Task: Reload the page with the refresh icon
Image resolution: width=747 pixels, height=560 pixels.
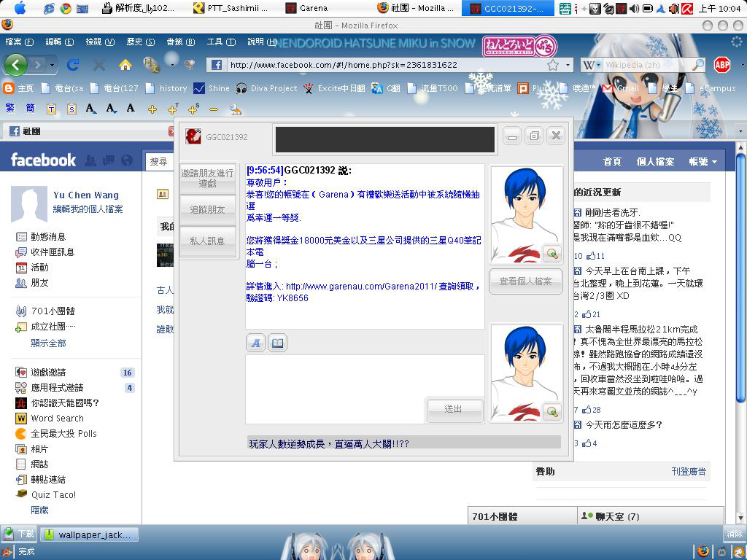Action: click(73, 65)
